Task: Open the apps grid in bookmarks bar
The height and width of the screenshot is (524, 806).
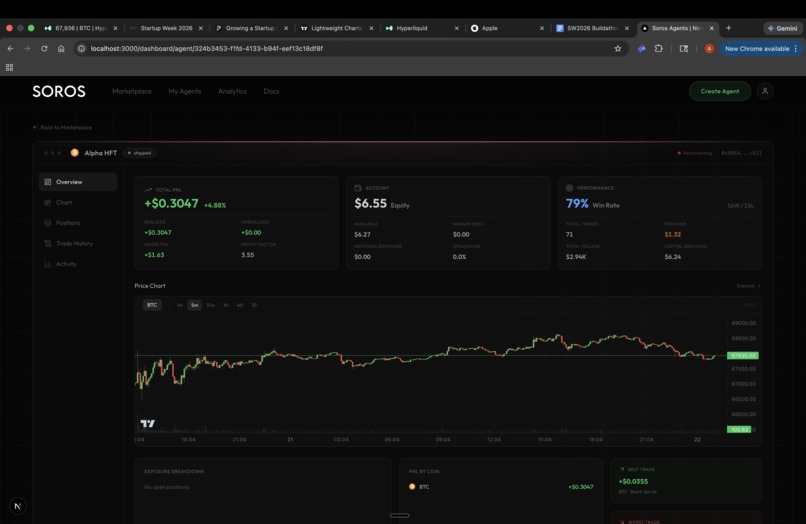Action: point(9,67)
